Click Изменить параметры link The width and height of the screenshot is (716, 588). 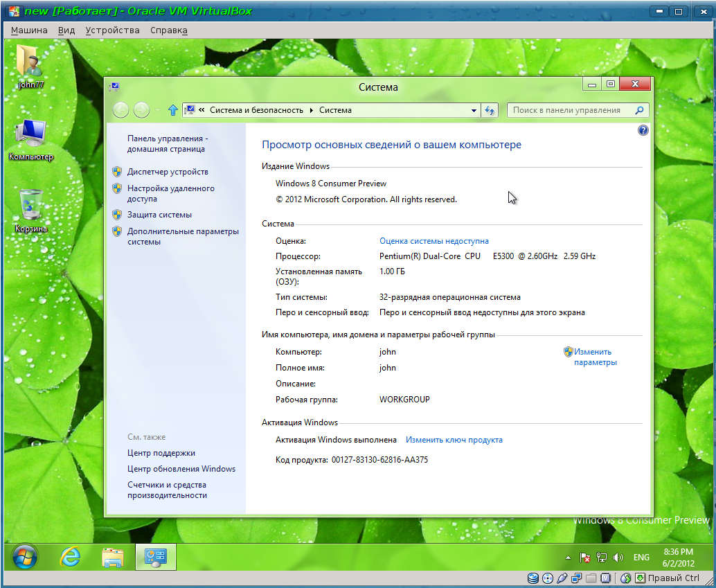[596, 357]
